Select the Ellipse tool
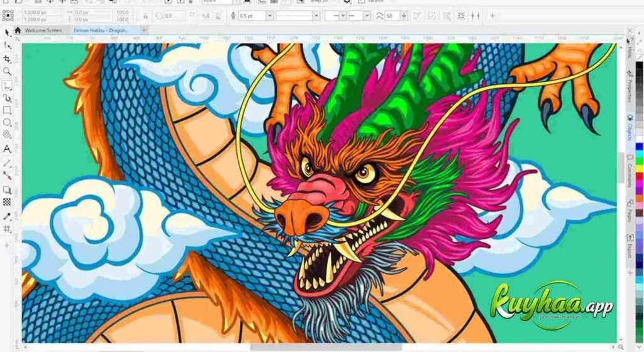 coord(7,122)
